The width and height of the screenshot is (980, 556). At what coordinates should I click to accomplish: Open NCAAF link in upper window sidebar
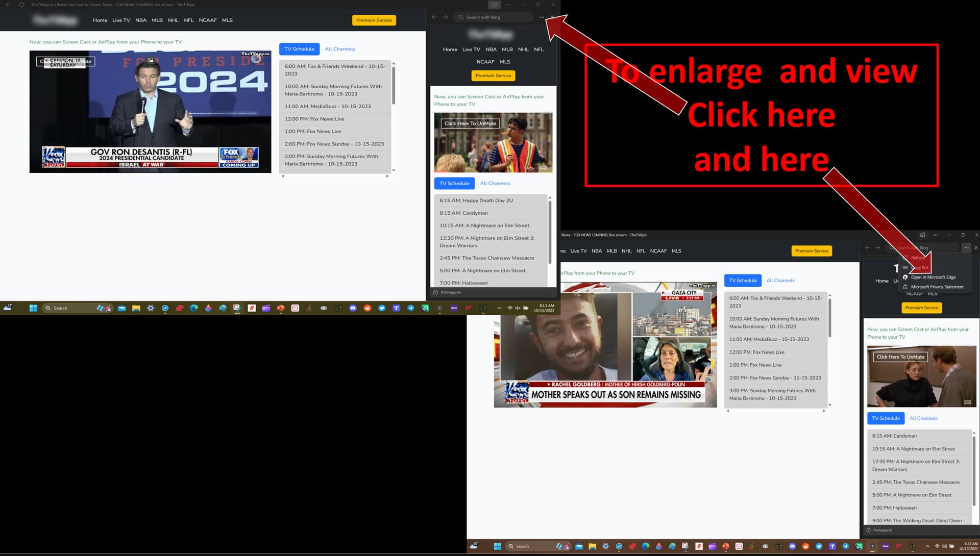point(485,62)
